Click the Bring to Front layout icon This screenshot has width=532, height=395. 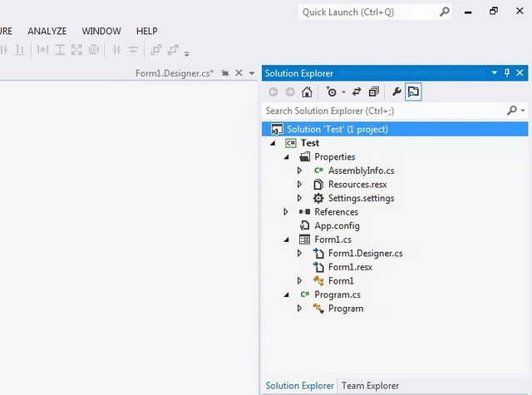(x=155, y=50)
